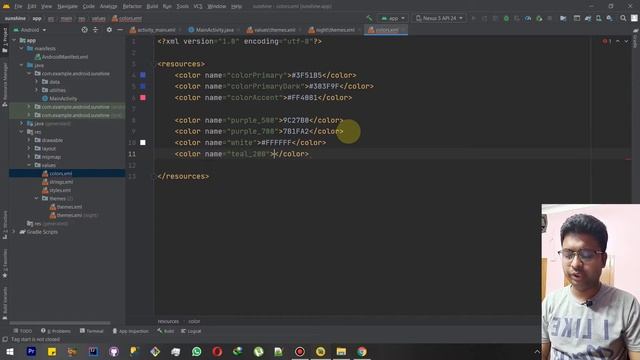Collapse the manifests folder

pyautogui.click(x=22, y=49)
